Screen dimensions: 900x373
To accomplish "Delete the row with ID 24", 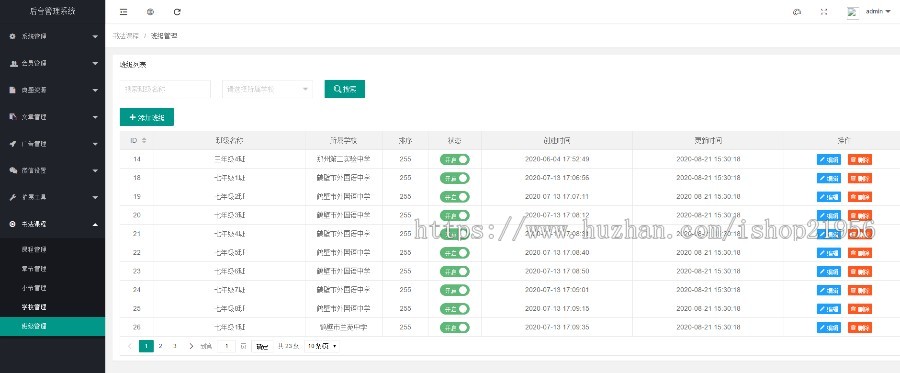I will coord(860,290).
